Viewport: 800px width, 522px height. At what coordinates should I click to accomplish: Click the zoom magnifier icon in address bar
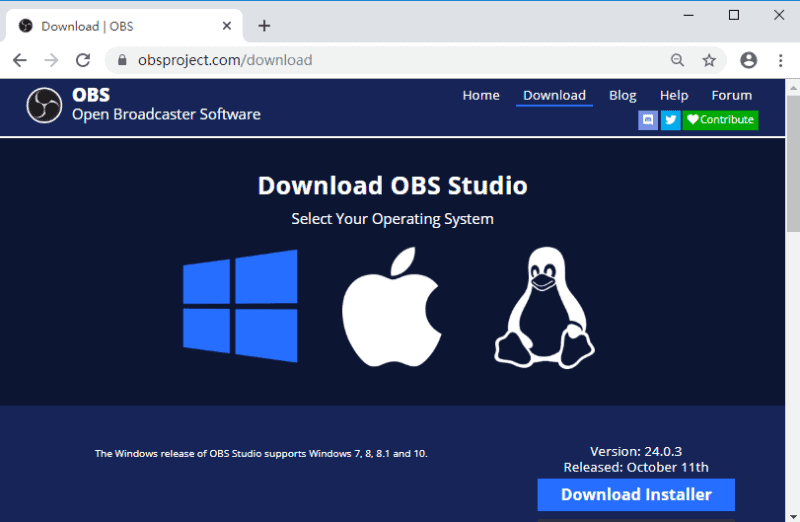pyautogui.click(x=678, y=60)
